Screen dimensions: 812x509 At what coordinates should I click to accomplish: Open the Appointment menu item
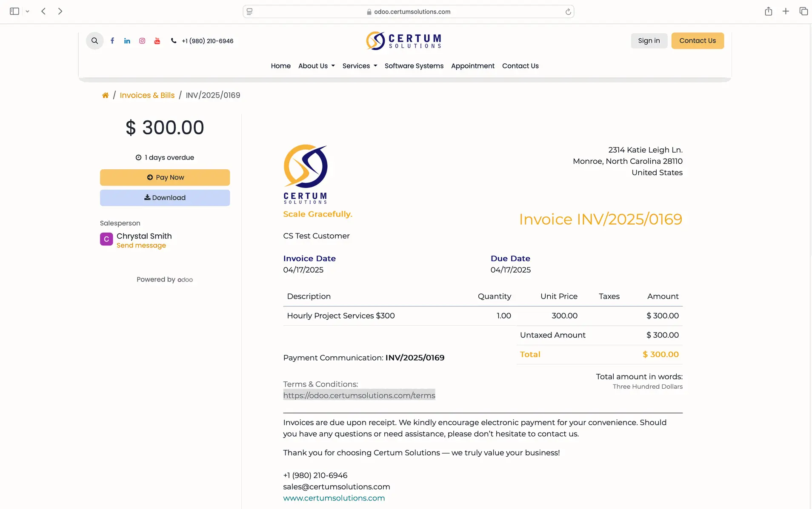(x=473, y=66)
